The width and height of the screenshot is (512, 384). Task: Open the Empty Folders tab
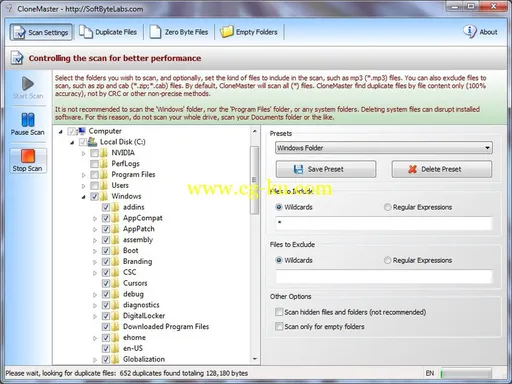tap(249, 32)
